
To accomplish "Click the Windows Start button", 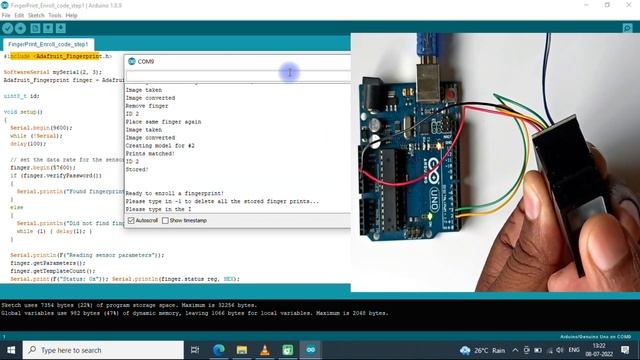I will tap(11, 350).
